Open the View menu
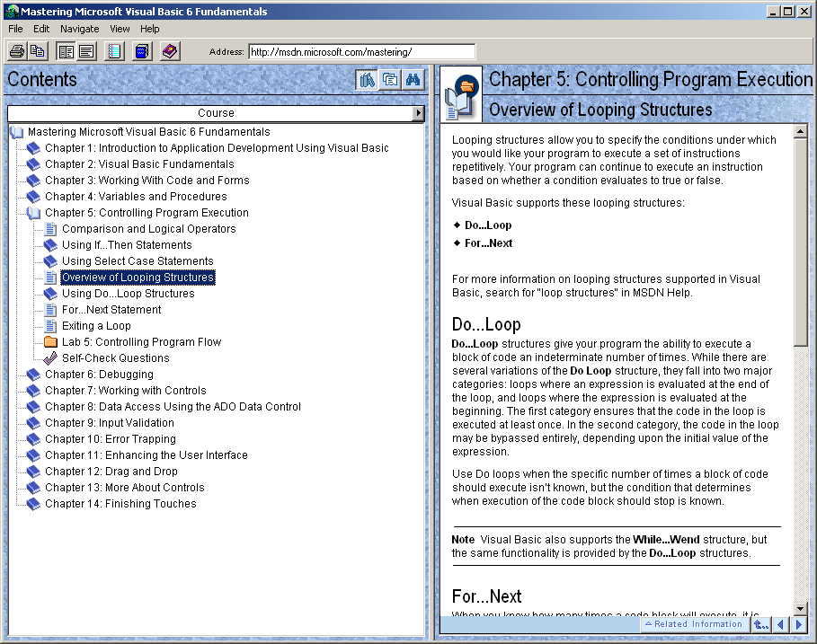This screenshot has width=817, height=644. 120,29
